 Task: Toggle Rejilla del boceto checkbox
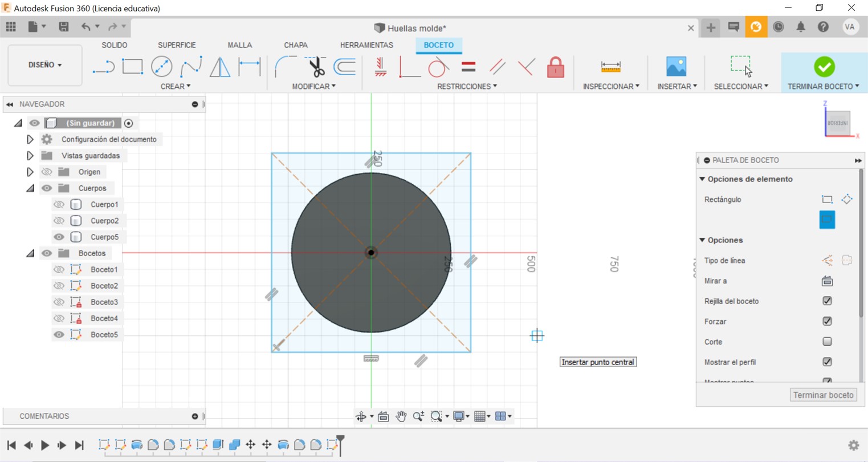coord(827,301)
